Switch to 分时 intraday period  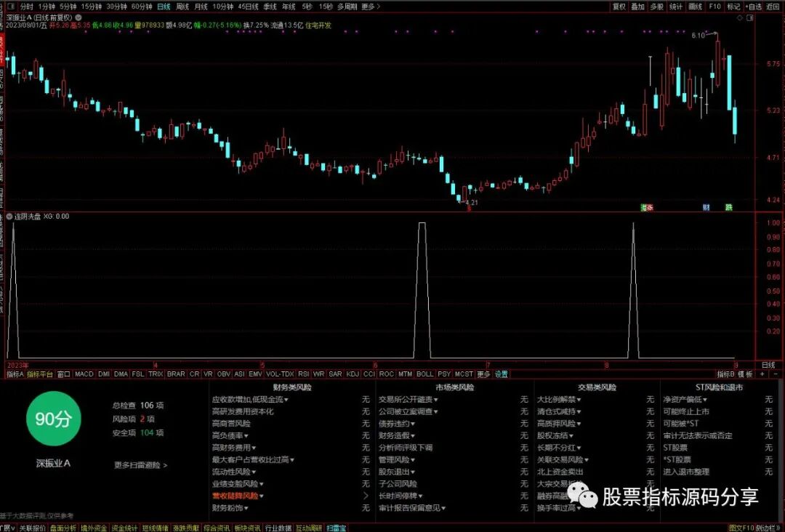click(27, 7)
